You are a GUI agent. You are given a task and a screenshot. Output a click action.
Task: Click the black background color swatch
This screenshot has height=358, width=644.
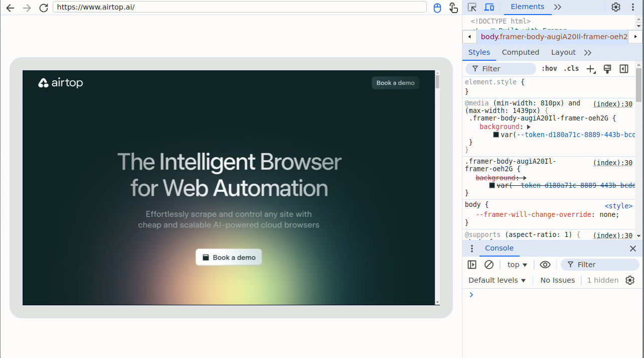coord(496,134)
